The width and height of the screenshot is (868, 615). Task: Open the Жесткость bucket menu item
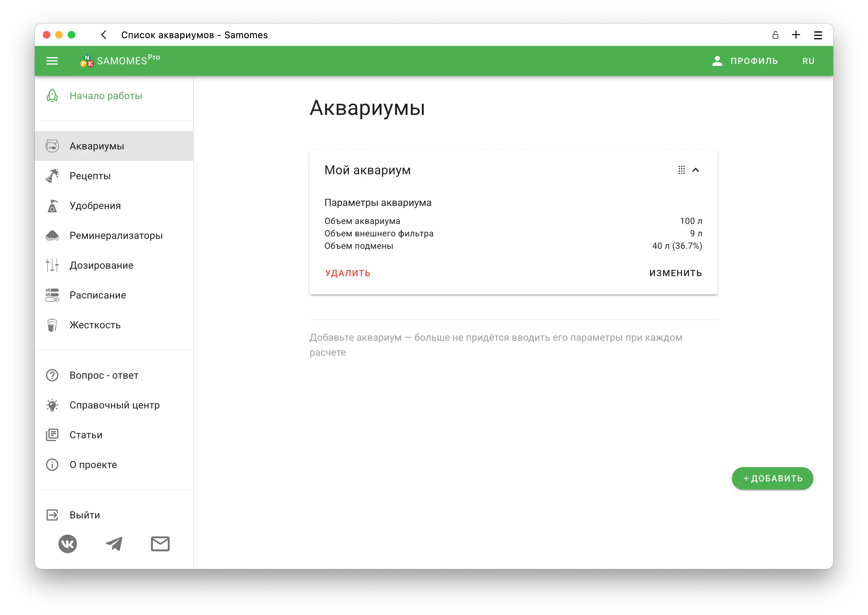point(95,325)
